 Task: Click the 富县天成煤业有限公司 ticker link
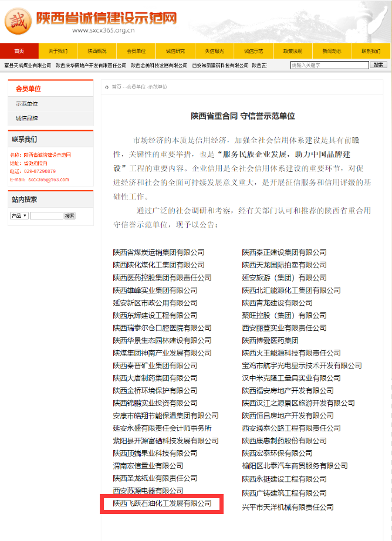click(28, 65)
